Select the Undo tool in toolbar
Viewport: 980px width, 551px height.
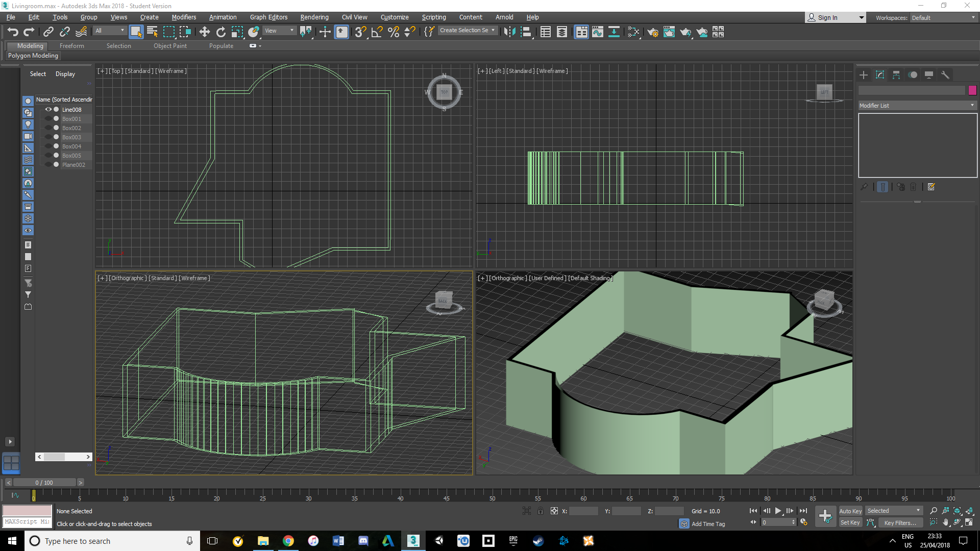[13, 32]
